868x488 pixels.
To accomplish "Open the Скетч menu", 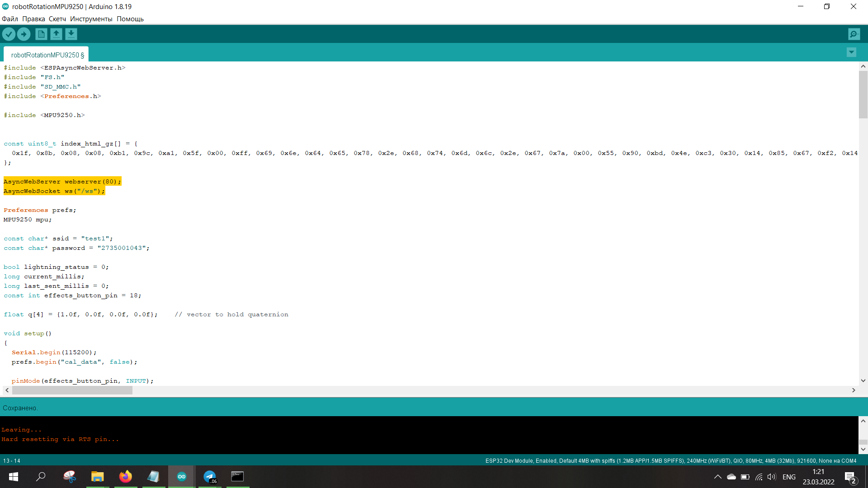I will click(57, 19).
